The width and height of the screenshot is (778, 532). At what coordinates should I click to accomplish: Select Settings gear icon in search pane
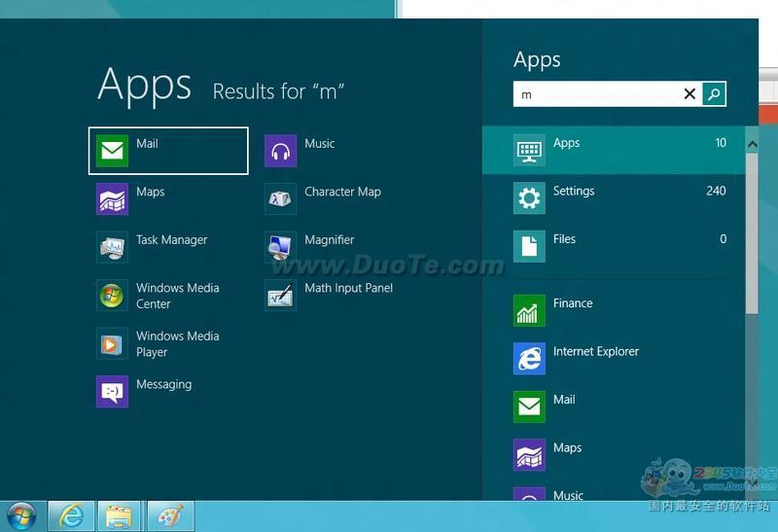click(x=529, y=198)
